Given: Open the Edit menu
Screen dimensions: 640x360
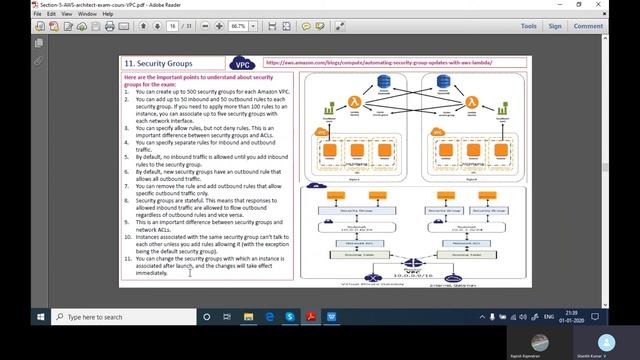Looking at the screenshot, I should (51, 14).
